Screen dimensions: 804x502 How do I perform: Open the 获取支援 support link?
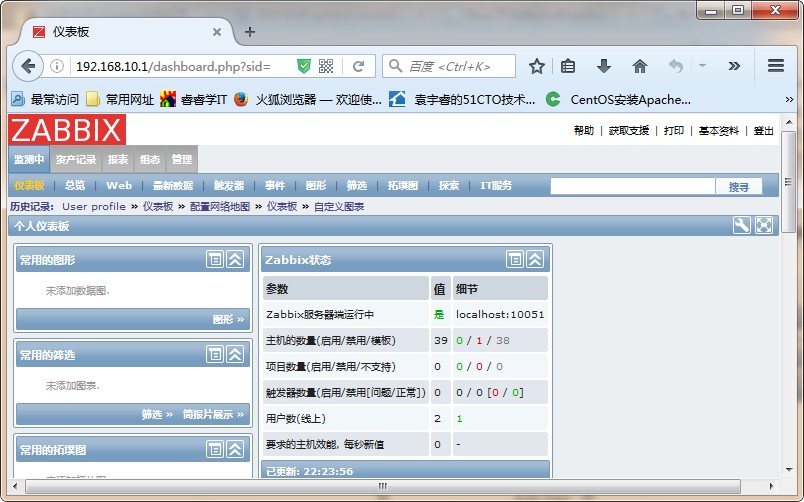coord(629,131)
